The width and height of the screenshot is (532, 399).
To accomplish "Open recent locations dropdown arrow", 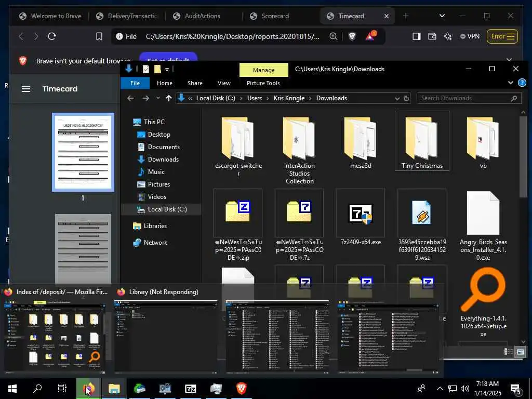I will point(158,98).
